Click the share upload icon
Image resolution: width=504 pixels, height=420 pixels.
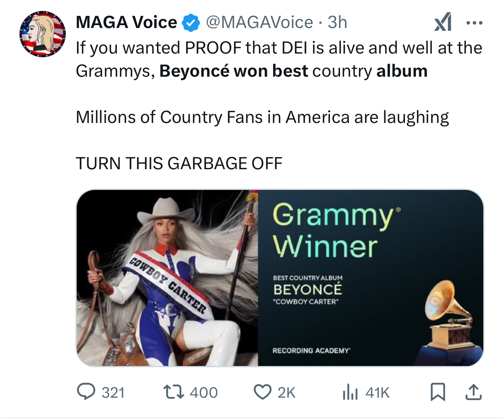point(473,392)
